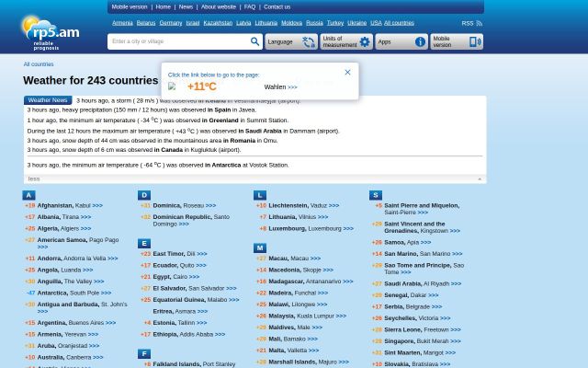Jump to letter M section badge

pos(260,247)
